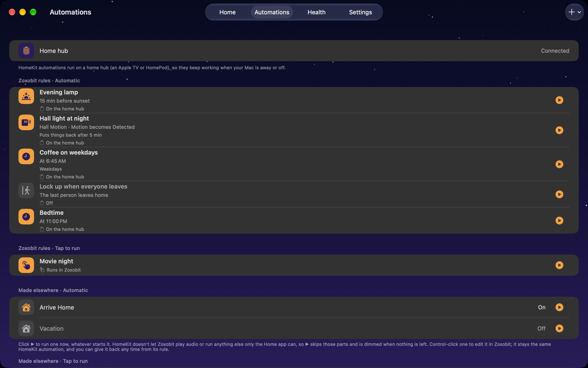
Task: Click the house icon for Arrive Home
Action: point(26,307)
